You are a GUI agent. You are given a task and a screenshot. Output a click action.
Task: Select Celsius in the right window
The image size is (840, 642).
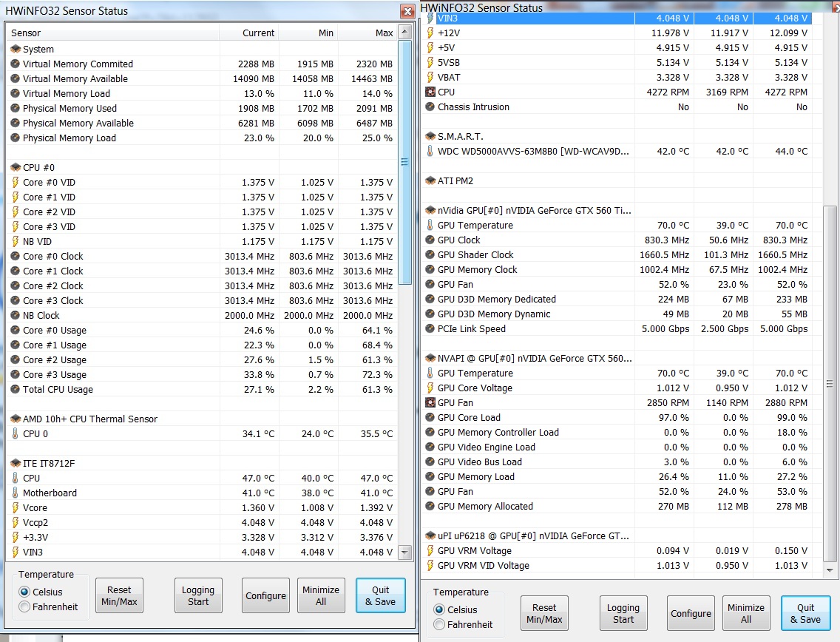tap(439, 610)
